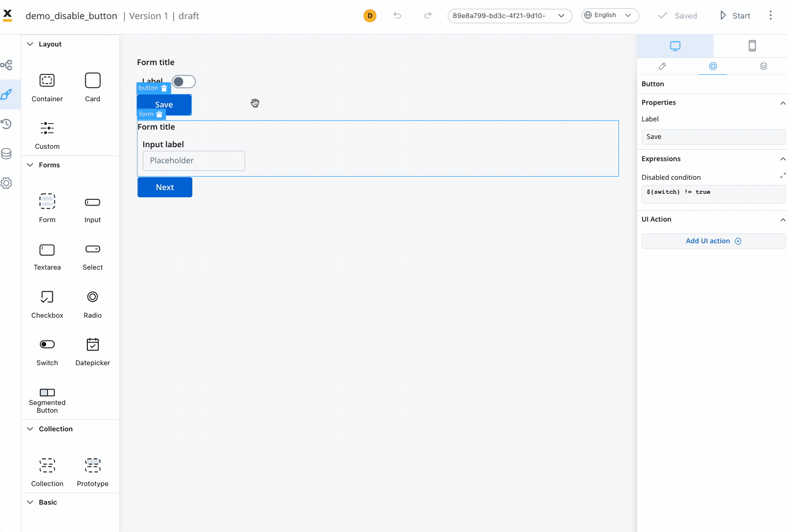Click Add UI action button
Viewport: 788px width, 532px height.
tap(713, 241)
